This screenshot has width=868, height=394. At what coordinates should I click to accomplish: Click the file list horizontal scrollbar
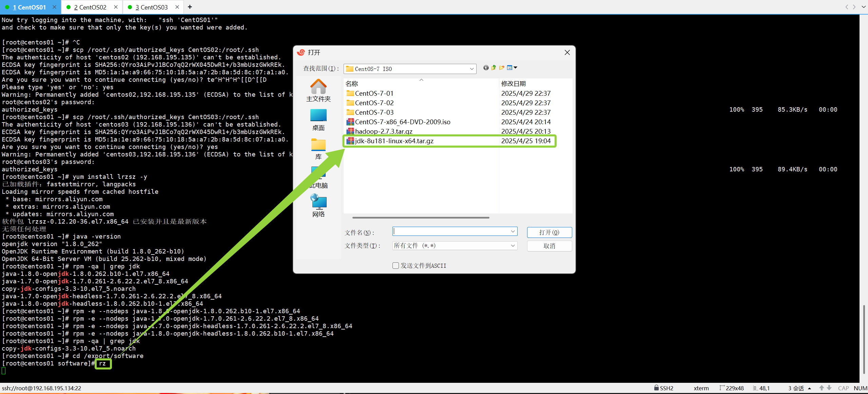coord(421,218)
